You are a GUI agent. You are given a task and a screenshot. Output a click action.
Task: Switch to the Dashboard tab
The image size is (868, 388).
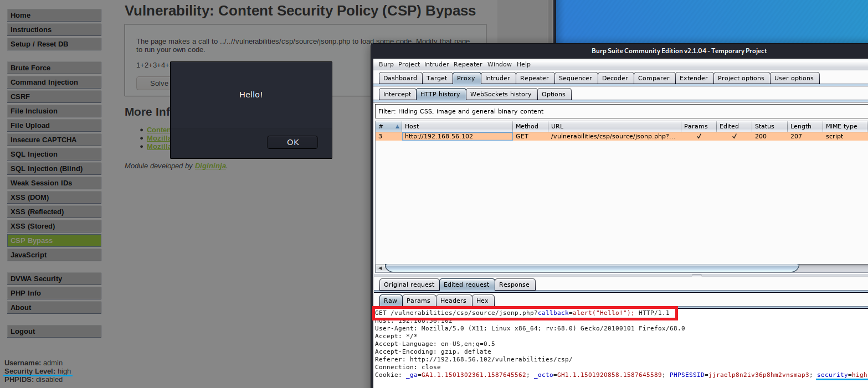(400, 78)
